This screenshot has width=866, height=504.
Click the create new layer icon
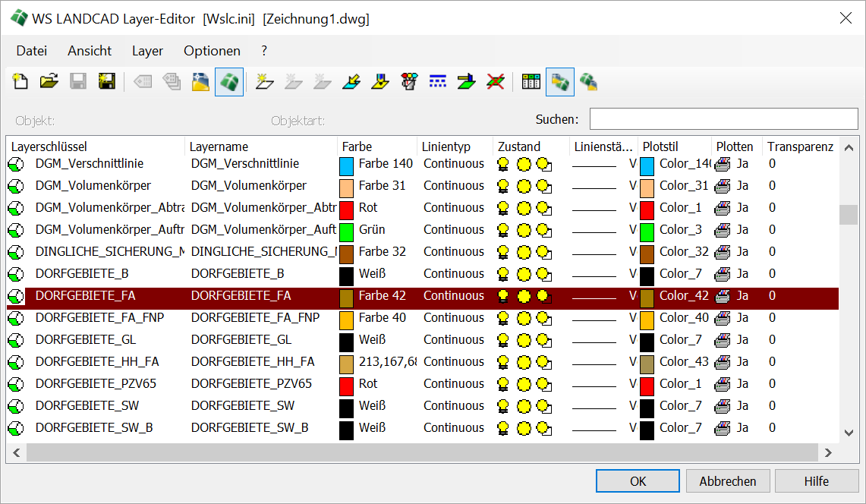click(x=264, y=82)
